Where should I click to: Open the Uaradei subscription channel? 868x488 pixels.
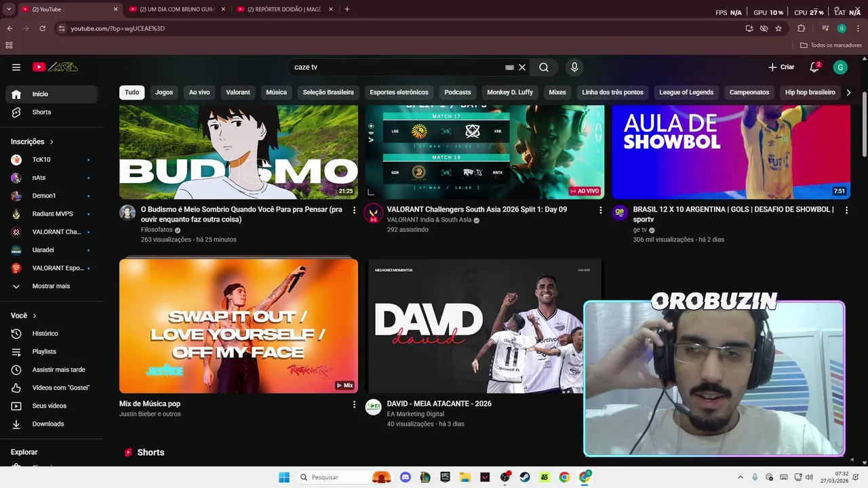click(x=52, y=250)
